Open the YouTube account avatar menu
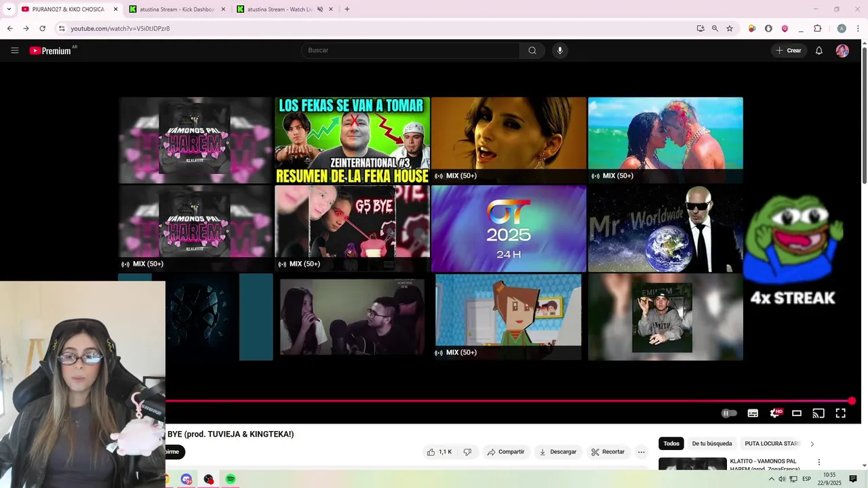868x488 pixels. click(x=842, y=50)
